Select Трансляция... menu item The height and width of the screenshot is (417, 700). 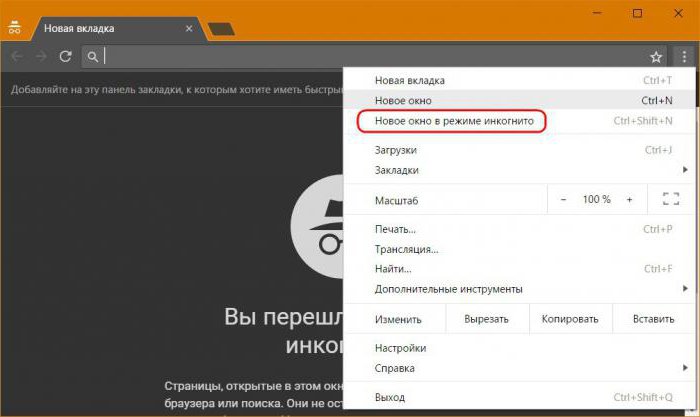pyautogui.click(x=519, y=249)
